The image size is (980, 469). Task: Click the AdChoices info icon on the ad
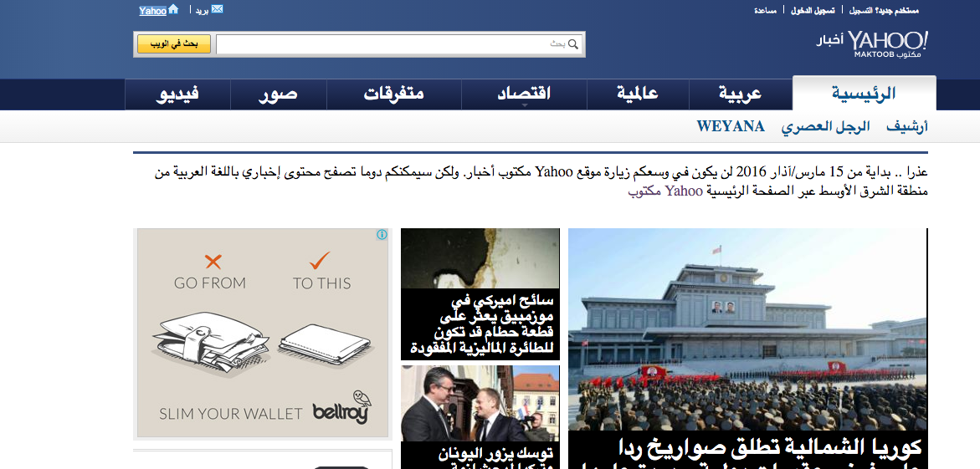[382, 235]
